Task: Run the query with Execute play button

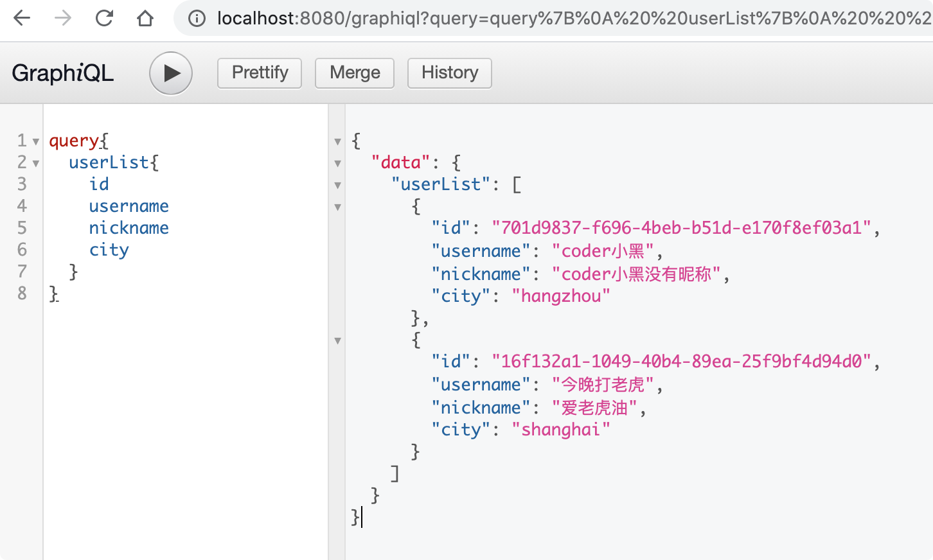Action: coord(171,73)
